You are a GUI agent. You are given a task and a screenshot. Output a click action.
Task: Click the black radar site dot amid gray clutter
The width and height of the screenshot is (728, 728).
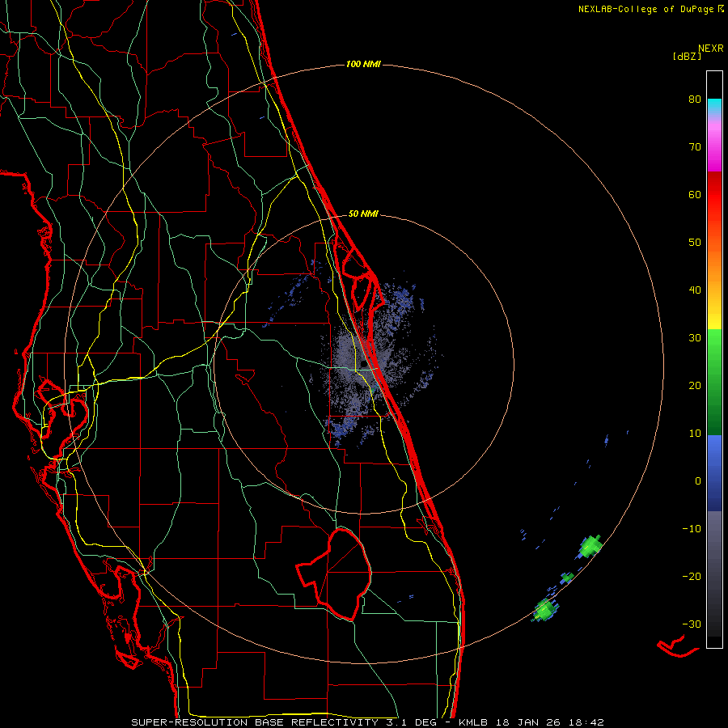362,364
